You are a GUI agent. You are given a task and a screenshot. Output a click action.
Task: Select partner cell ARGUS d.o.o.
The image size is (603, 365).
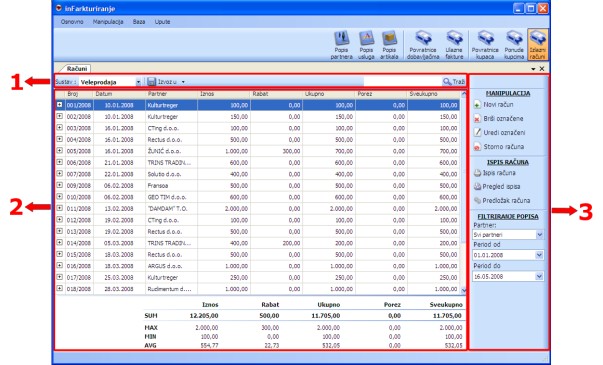coord(172,266)
